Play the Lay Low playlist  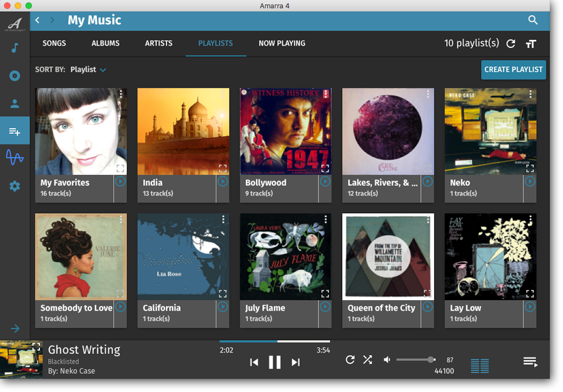click(530, 307)
